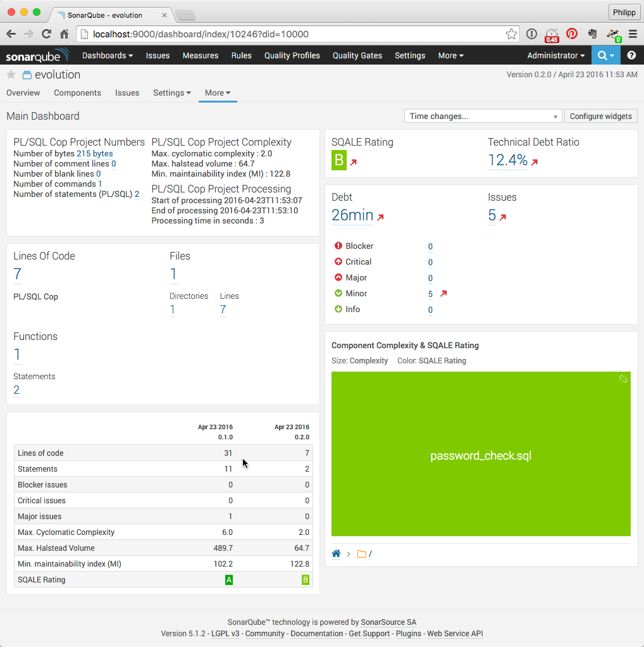644x647 pixels.
Task: Click the Philipp profile button
Action: coord(624,13)
